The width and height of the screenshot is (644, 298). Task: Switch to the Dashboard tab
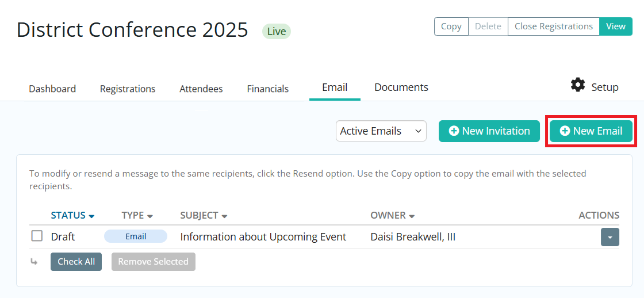pyautogui.click(x=52, y=89)
